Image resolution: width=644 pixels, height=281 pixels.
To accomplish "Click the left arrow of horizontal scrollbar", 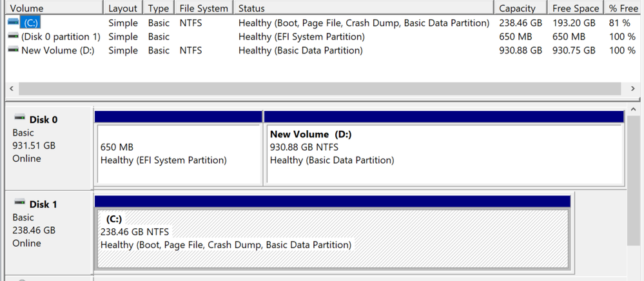I will point(11,88).
